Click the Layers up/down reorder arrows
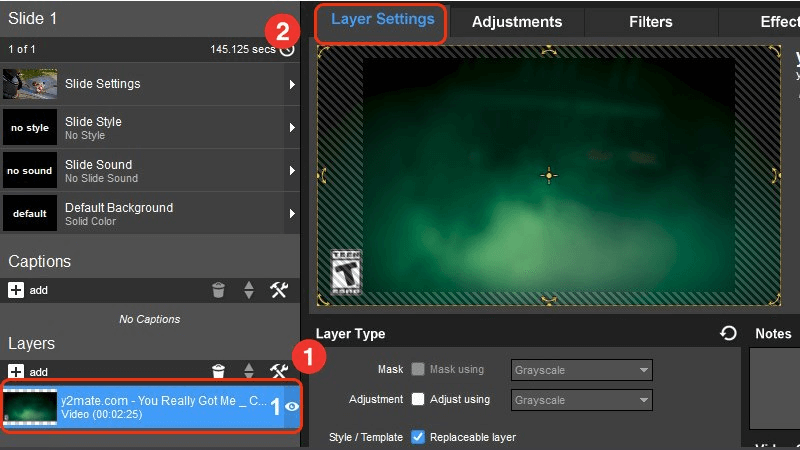Viewport: 800px width, 450px height. [249, 372]
